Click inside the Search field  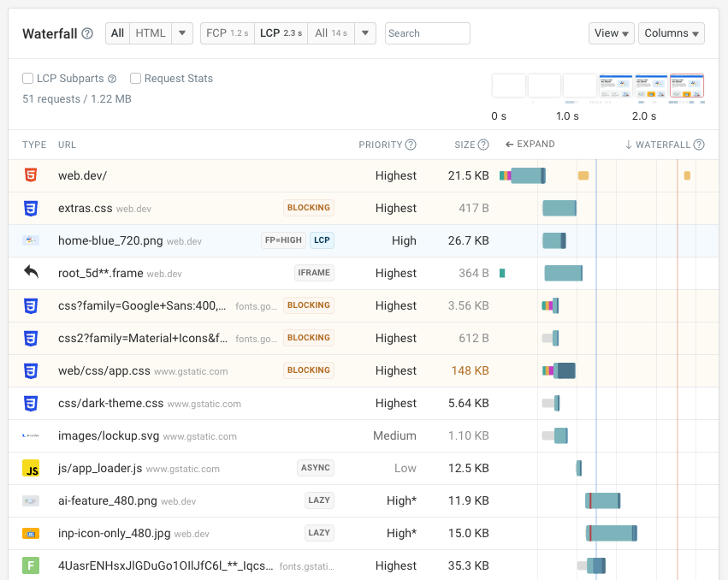pyautogui.click(x=427, y=33)
